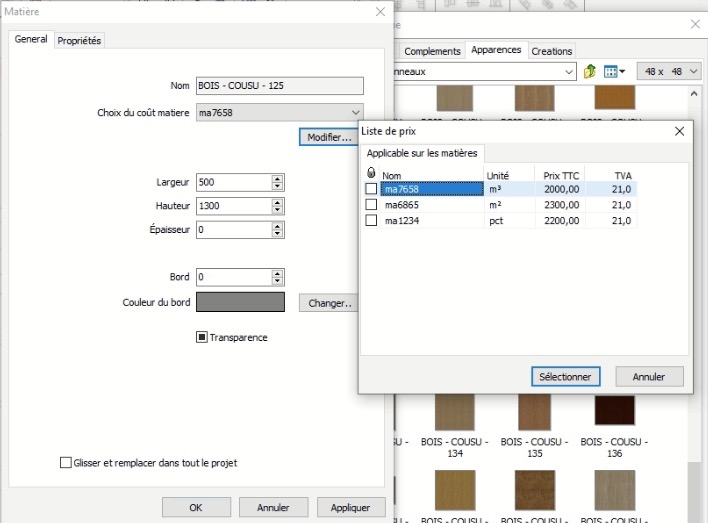Switch to the Propriétés tab

[x=80, y=40]
